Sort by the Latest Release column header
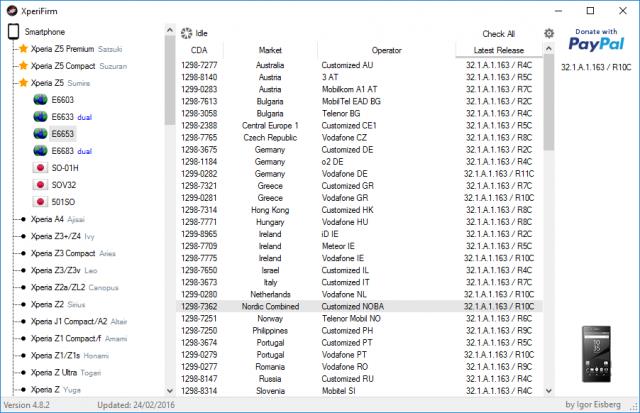Image resolution: width=640 pixels, height=413 pixels. [x=498, y=50]
